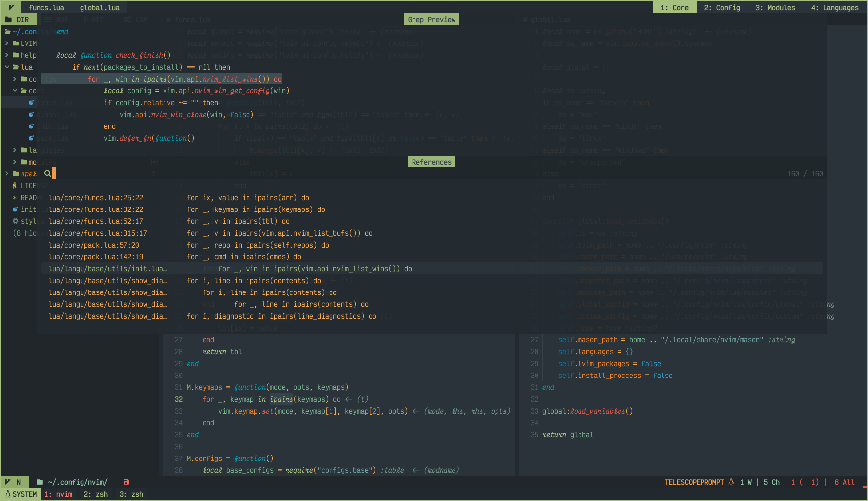Click the Lua icon of global.lua in tree

[31, 115]
